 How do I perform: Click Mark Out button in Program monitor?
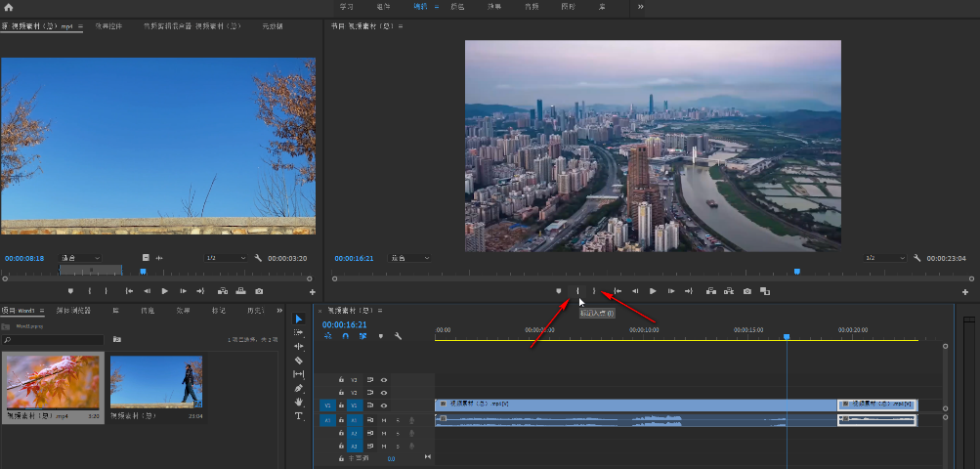click(x=594, y=291)
